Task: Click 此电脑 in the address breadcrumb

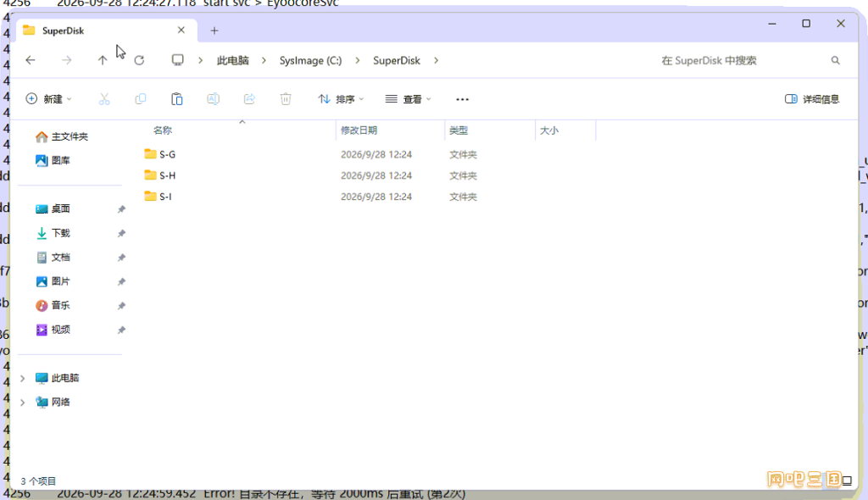Action: click(x=232, y=60)
